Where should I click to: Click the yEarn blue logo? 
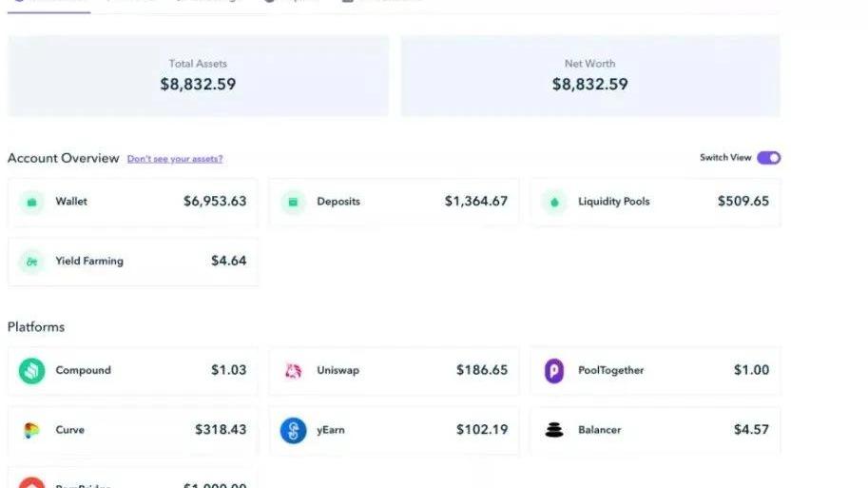(x=293, y=430)
